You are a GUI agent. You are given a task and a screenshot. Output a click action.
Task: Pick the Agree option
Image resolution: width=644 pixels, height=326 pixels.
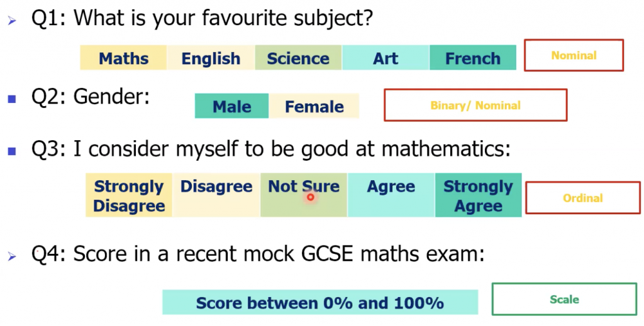point(391,195)
